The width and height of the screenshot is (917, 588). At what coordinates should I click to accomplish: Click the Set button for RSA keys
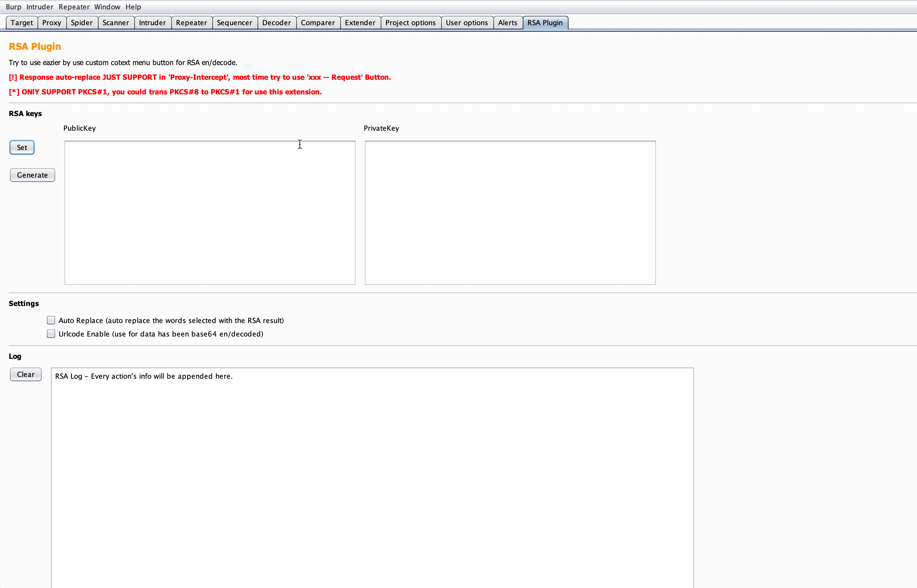(x=22, y=147)
